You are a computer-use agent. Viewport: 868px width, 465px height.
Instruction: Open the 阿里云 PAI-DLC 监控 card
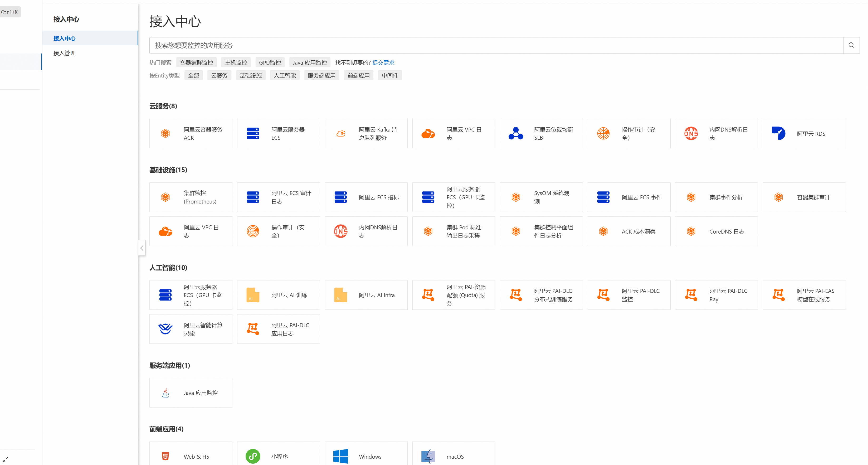(x=629, y=295)
